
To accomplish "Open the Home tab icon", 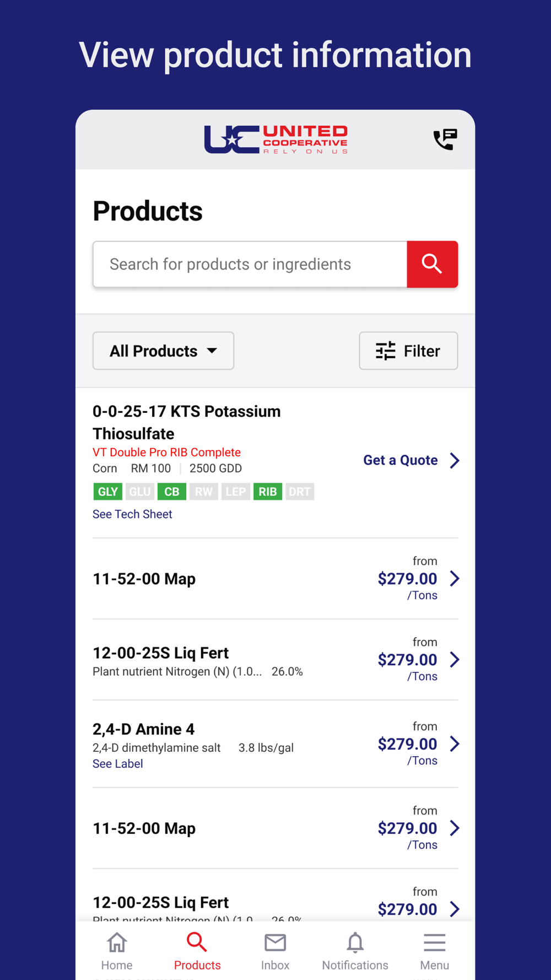I will [117, 943].
